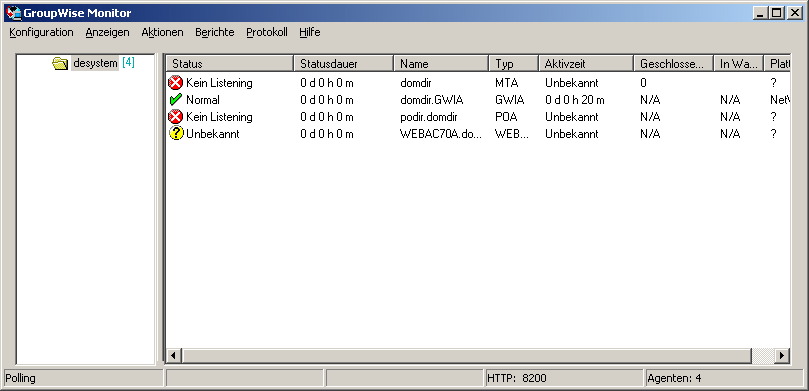
Task: Select the desystem tree item
Action: (95, 63)
